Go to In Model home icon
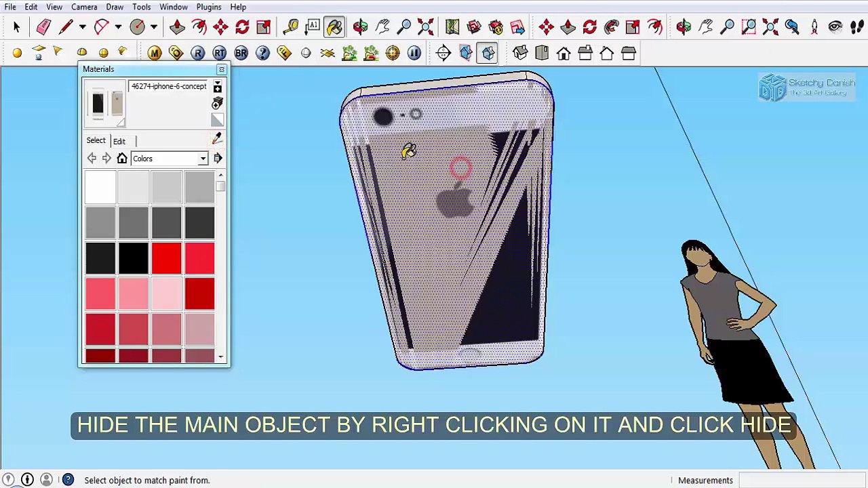The image size is (868, 488). [x=122, y=158]
